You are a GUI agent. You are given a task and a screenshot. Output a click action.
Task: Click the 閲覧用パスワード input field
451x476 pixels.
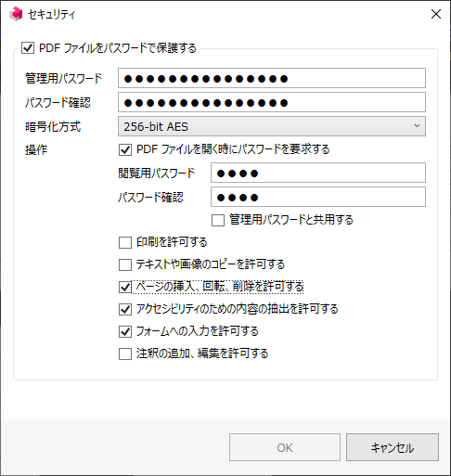318,173
